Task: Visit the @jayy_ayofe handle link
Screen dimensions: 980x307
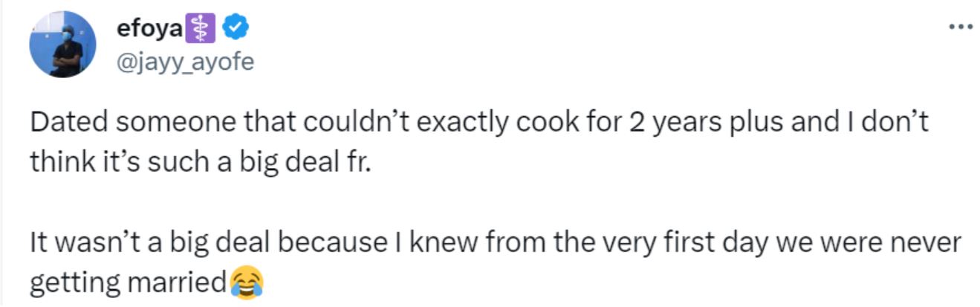Action: pos(186,62)
